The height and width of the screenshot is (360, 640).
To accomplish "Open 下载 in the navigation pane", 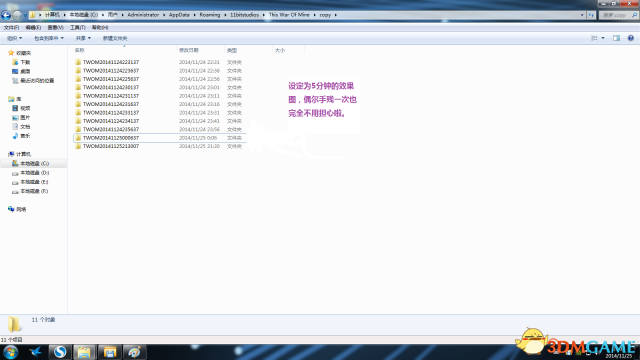I will point(21,62).
